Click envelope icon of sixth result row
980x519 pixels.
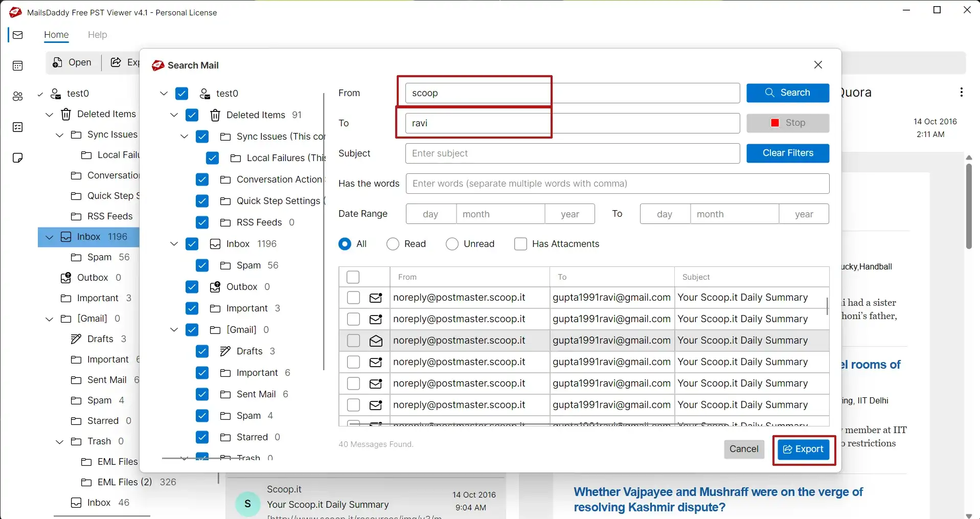[x=376, y=405]
